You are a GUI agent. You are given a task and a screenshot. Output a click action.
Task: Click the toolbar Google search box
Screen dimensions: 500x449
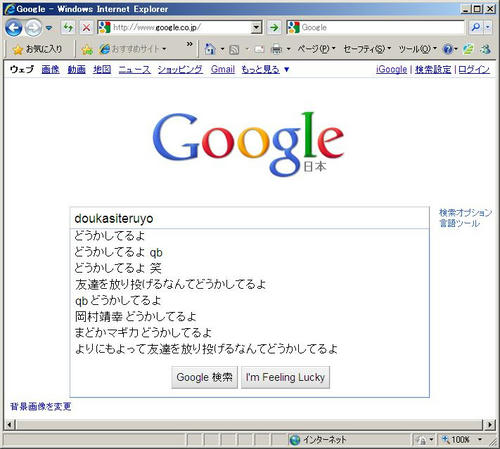click(x=375, y=27)
